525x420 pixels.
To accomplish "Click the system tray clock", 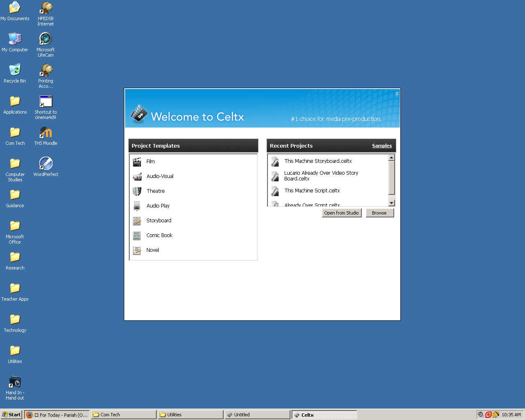I will click(x=511, y=415).
